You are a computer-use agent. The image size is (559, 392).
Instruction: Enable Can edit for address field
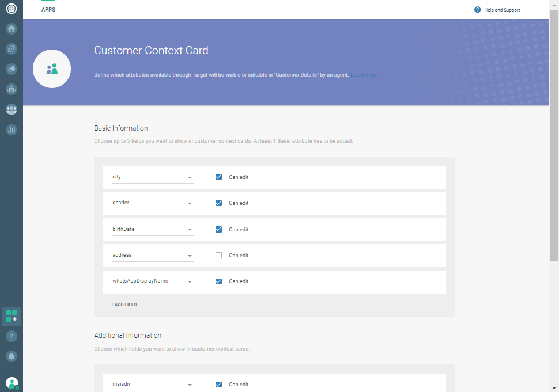tap(218, 255)
